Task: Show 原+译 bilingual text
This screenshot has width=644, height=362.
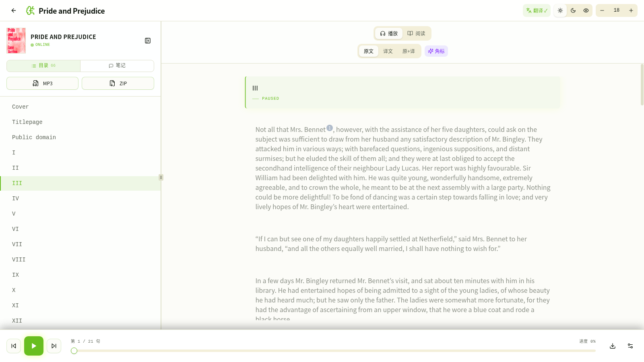Action: coord(409,51)
